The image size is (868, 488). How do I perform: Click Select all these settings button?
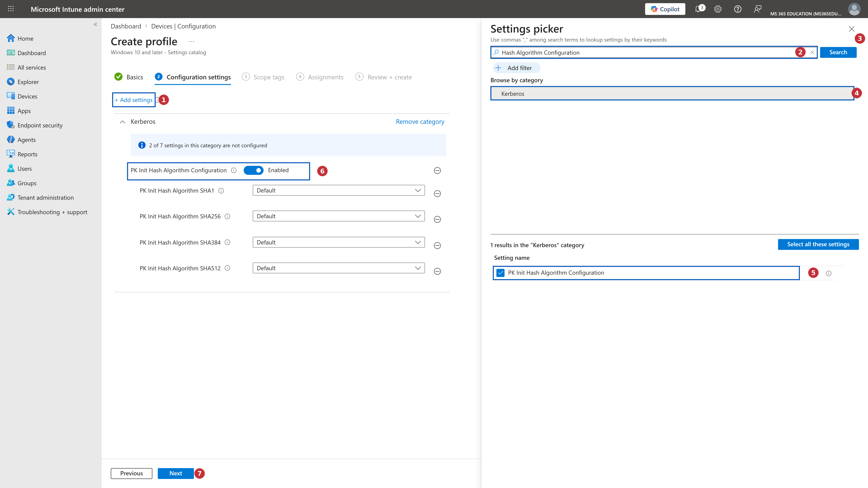(818, 244)
